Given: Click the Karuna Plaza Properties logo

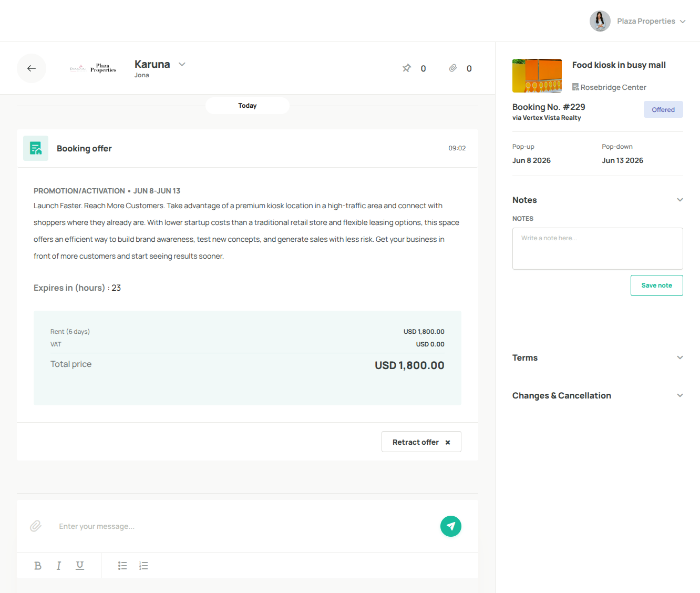Looking at the screenshot, I should coord(93,68).
